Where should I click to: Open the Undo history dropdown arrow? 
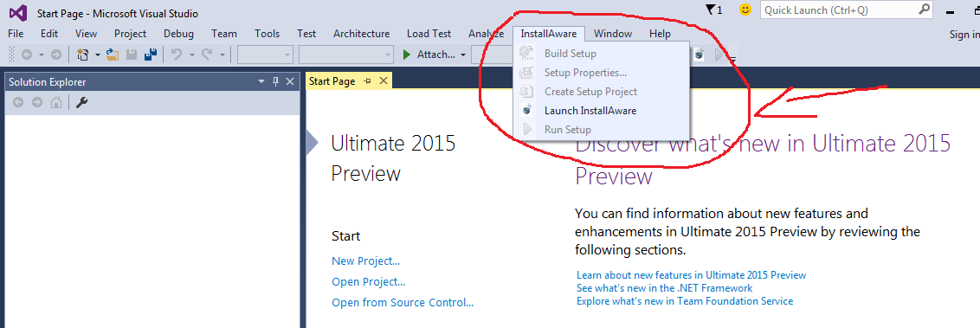click(191, 55)
